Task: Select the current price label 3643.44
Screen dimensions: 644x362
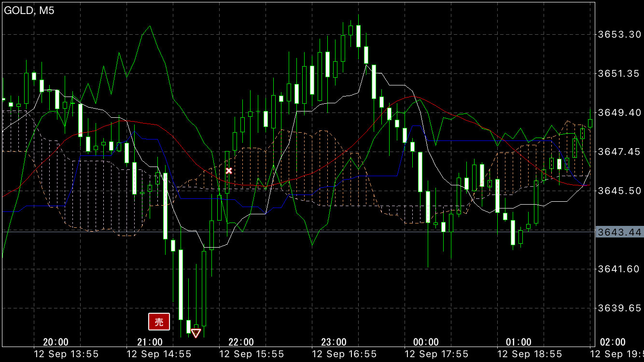Action: pyautogui.click(x=619, y=233)
